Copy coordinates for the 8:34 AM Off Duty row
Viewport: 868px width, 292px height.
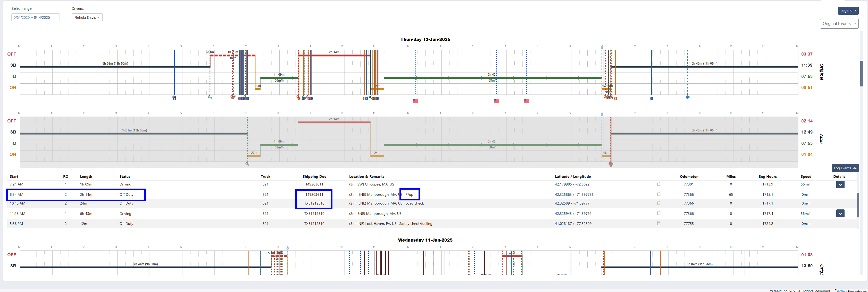point(658,194)
